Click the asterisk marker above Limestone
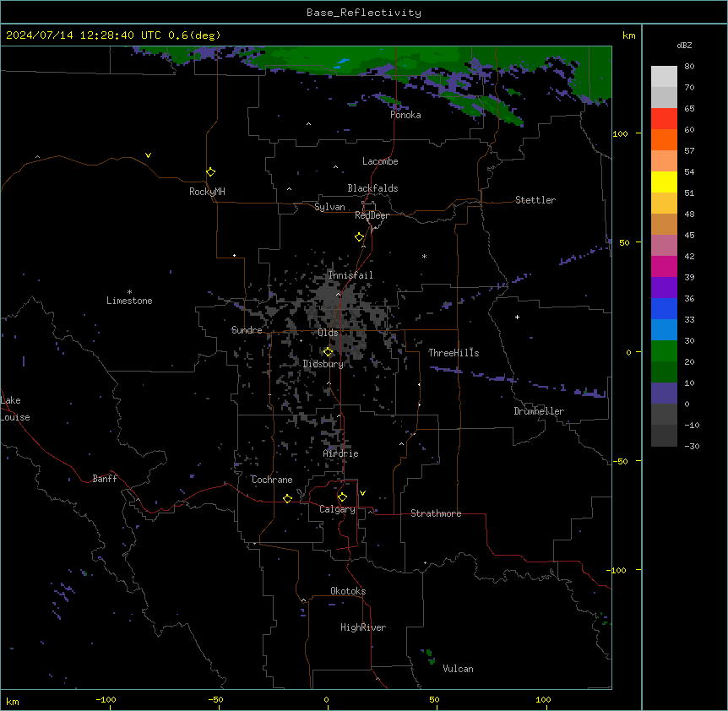 click(129, 292)
